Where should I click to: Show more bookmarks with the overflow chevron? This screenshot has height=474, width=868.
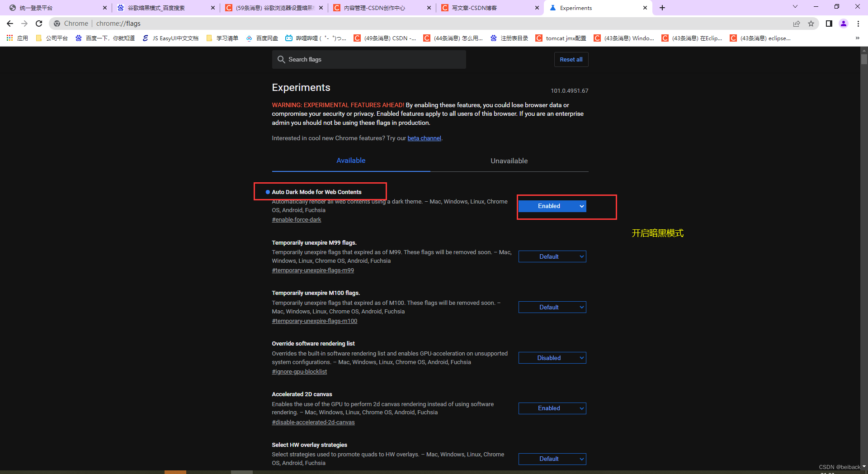click(858, 38)
